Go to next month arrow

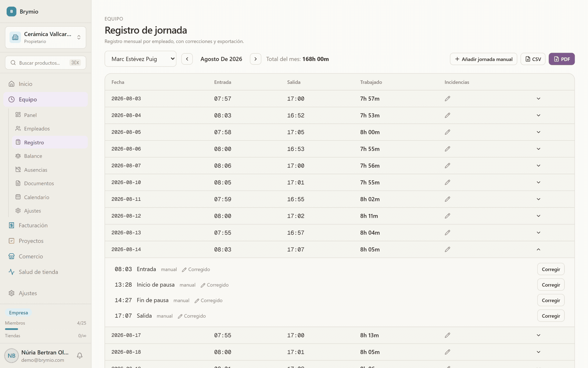click(255, 59)
